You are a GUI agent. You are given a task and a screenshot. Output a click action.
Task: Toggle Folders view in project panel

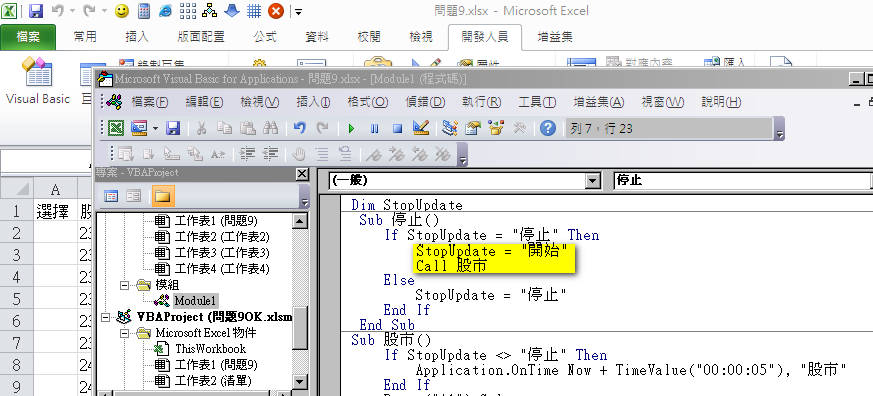163,196
